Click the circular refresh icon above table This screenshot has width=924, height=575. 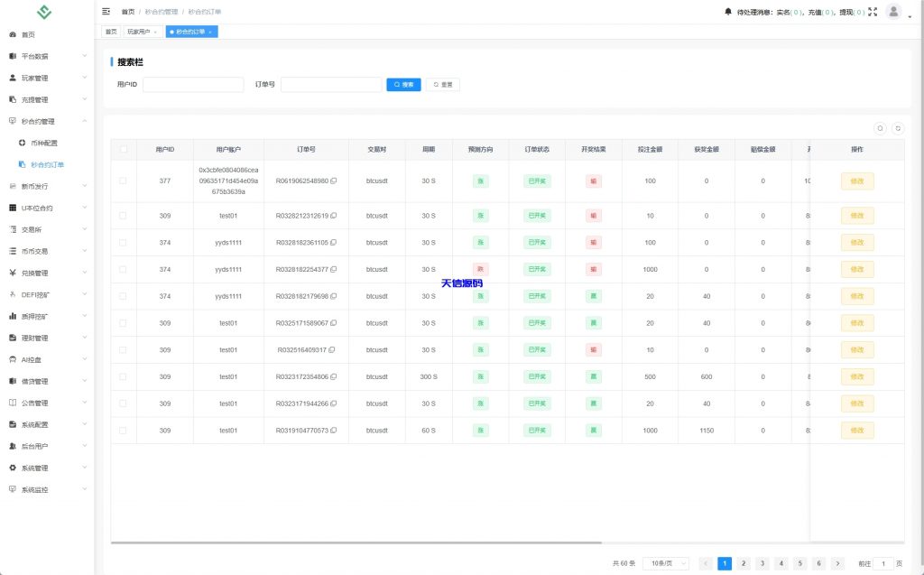[x=898, y=128]
